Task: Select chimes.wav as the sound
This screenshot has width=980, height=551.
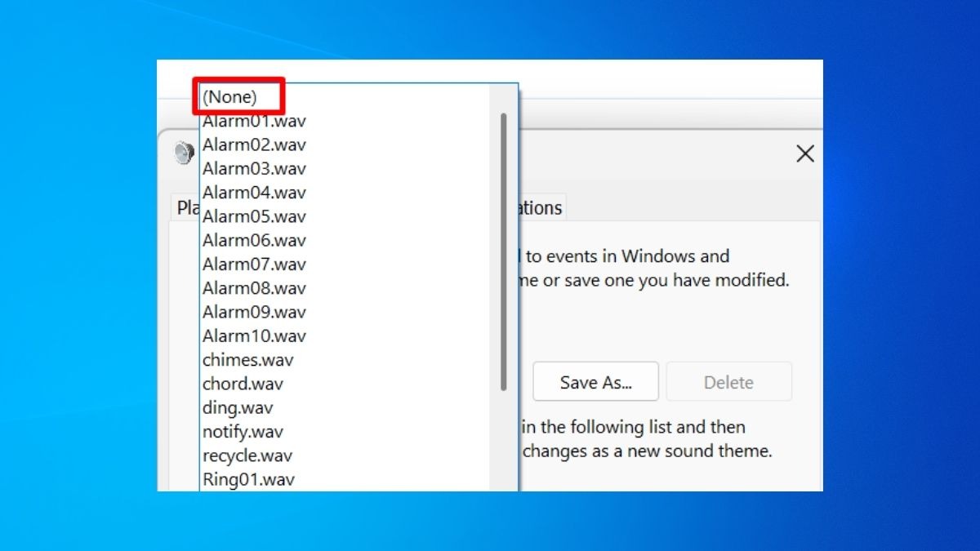Action: point(247,360)
